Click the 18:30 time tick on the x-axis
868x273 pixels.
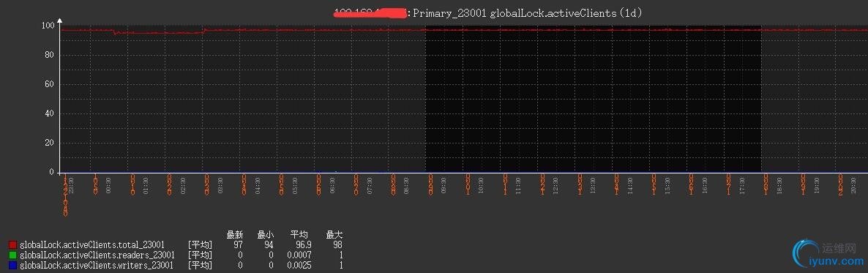779,185
